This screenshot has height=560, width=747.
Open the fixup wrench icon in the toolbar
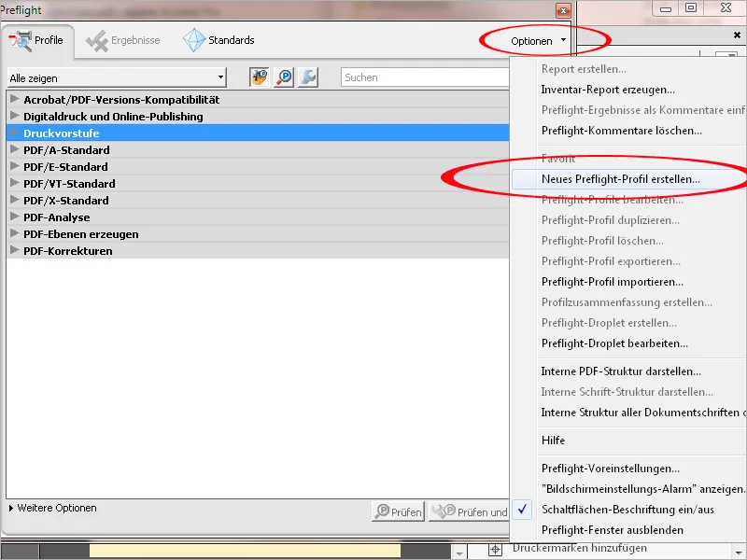(308, 77)
